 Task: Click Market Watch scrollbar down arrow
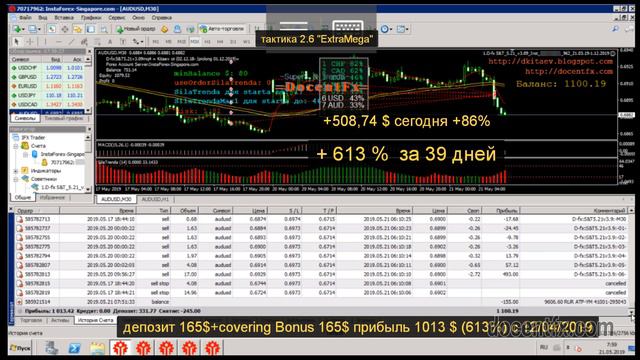point(88,111)
